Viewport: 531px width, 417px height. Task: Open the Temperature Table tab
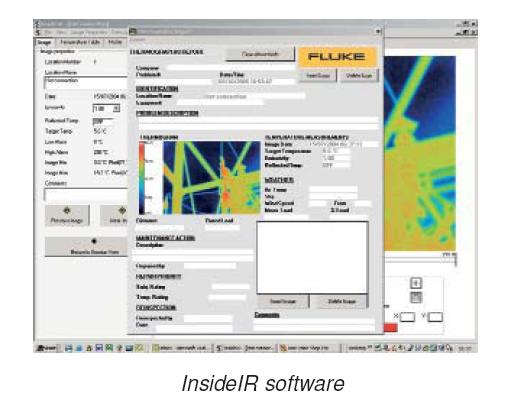click(80, 42)
